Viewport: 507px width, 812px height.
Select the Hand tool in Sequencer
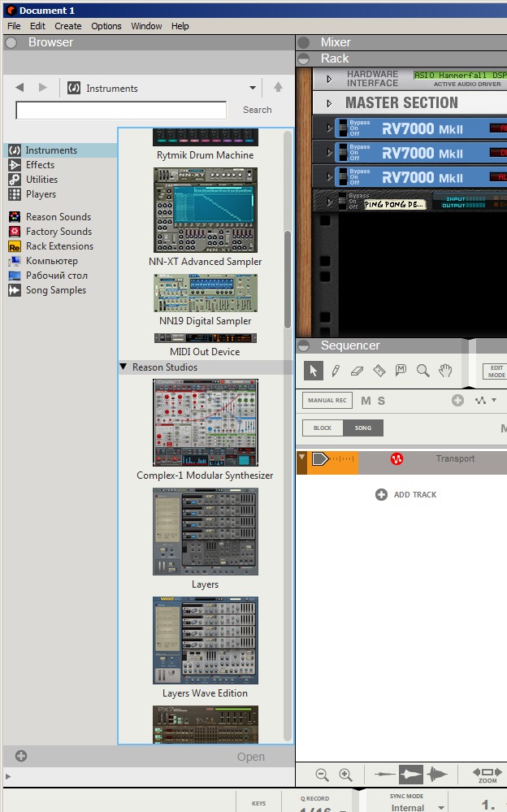coord(445,371)
